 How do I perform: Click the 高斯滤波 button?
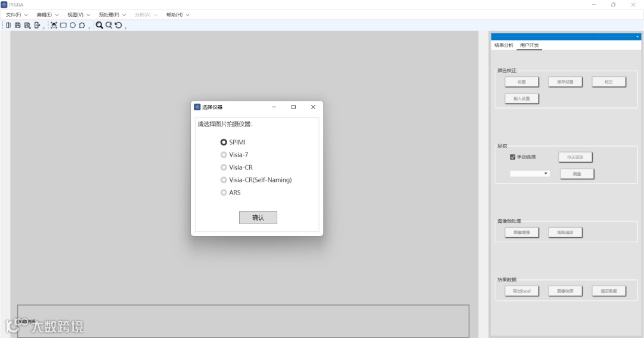point(565,232)
